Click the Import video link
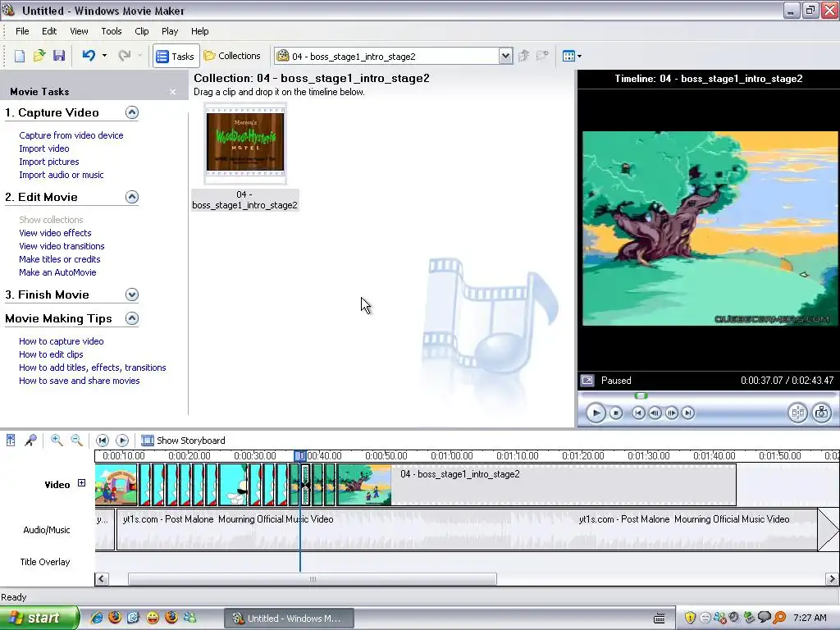The height and width of the screenshot is (630, 840). [x=44, y=148]
